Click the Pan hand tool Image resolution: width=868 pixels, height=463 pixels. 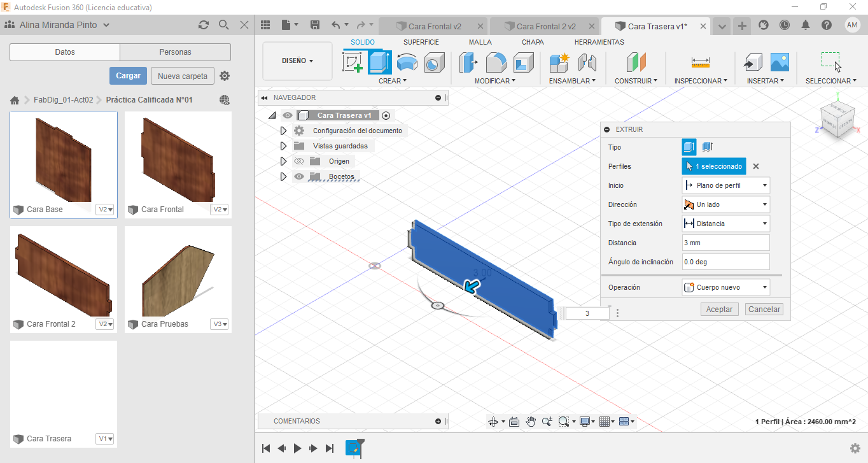click(x=531, y=422)
